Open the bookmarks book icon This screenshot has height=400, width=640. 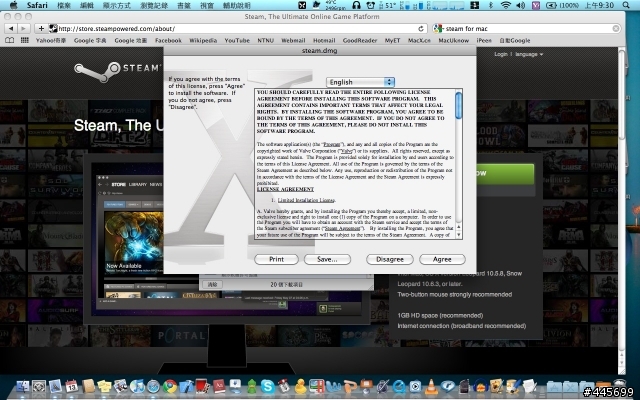[9, 40]
